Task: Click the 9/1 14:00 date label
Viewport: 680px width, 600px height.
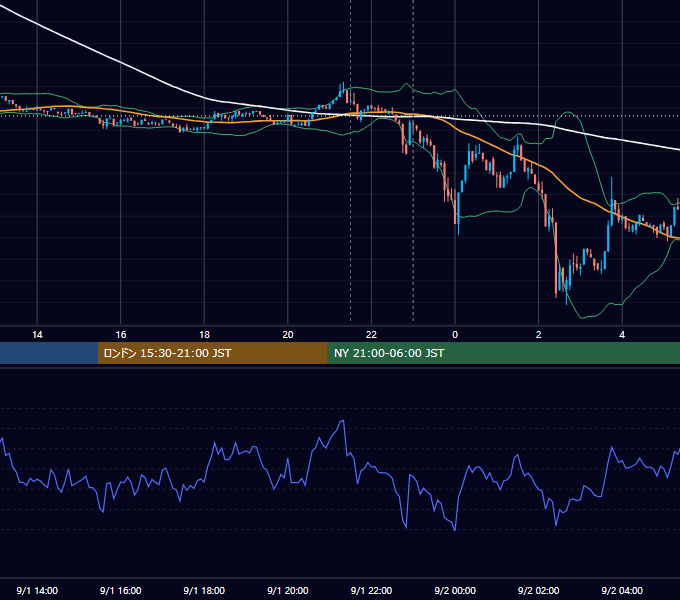Action: (x=37, y=590)
